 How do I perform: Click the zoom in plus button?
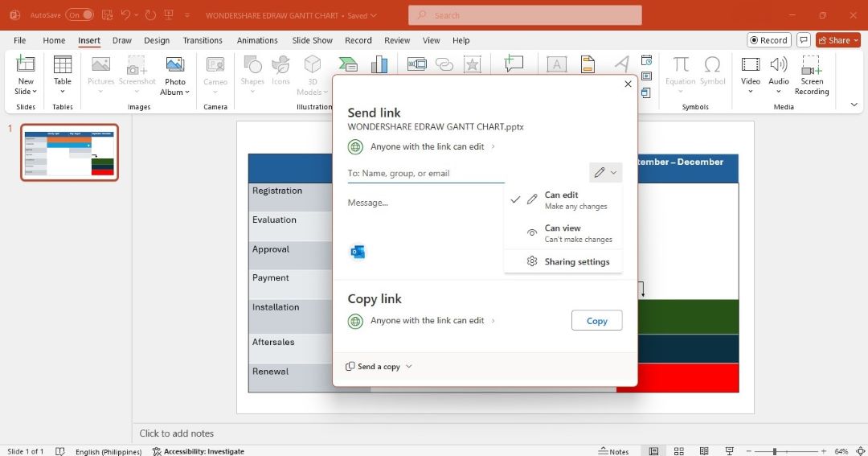click(824, 451)
